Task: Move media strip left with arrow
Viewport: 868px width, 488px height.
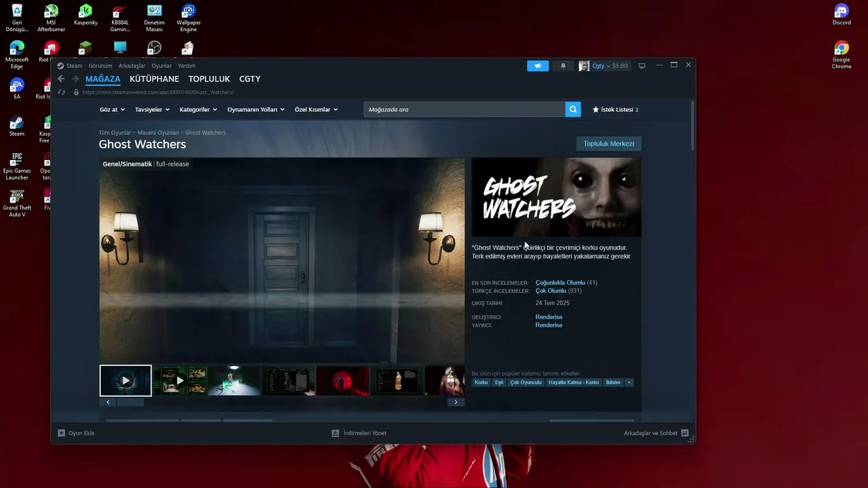Action: [108, 402]
